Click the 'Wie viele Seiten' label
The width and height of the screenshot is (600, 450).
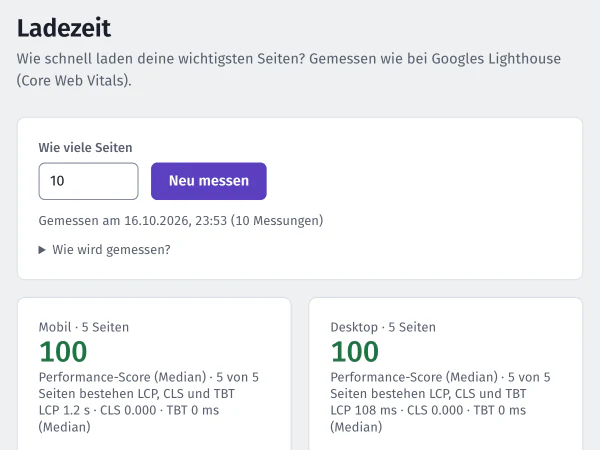coord(85,148)
